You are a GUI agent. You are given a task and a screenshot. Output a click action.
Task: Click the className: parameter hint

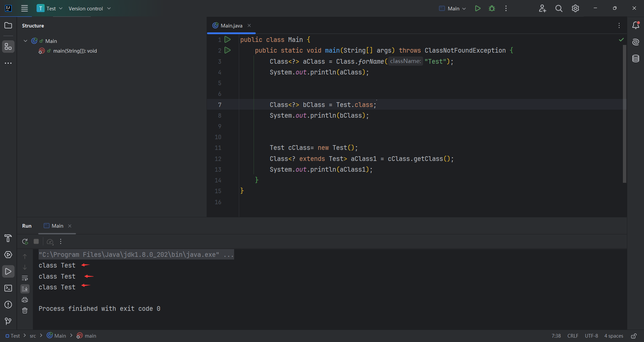pyautogui.click(x=405, y=61)
